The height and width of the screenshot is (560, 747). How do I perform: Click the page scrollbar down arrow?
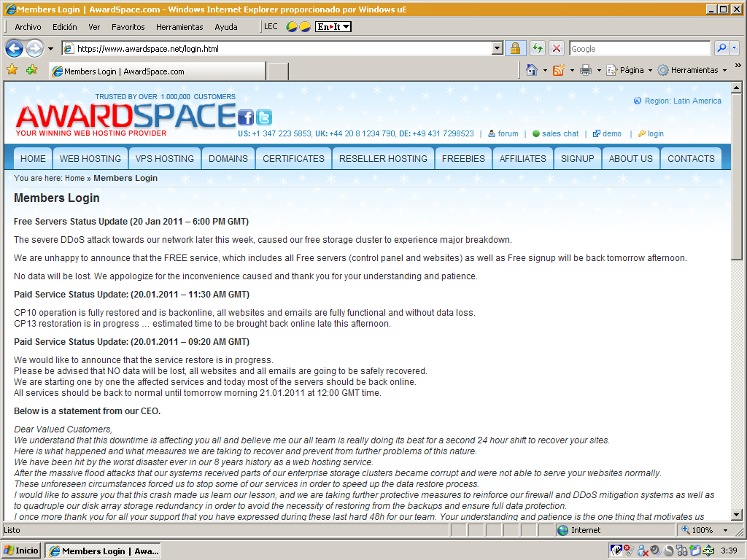coord(737,515)
